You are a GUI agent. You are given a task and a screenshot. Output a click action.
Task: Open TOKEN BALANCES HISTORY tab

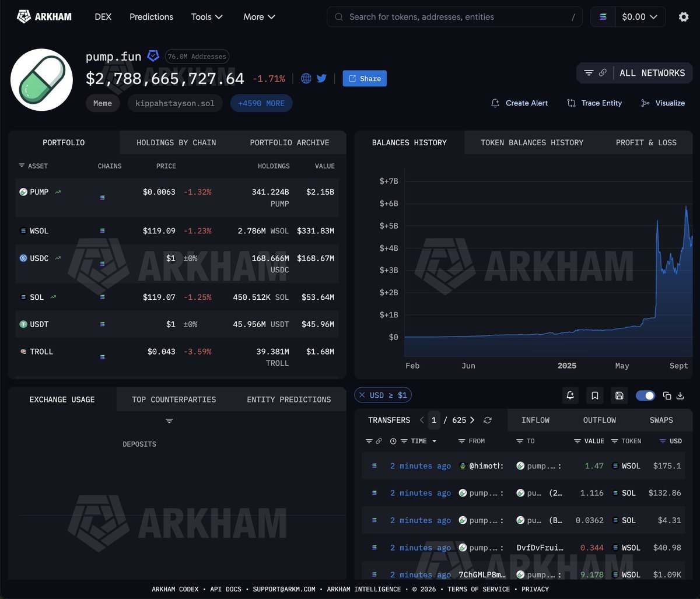click(x=532, y=142)
